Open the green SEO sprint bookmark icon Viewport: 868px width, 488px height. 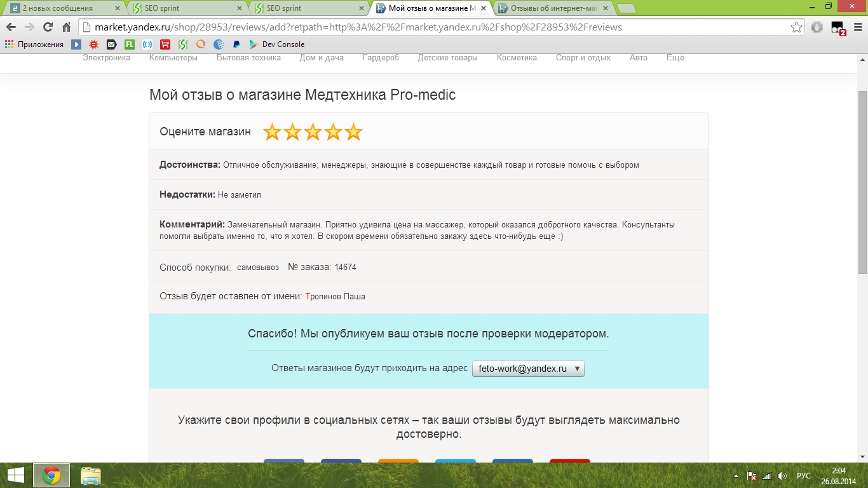click(x=183, y=44)
